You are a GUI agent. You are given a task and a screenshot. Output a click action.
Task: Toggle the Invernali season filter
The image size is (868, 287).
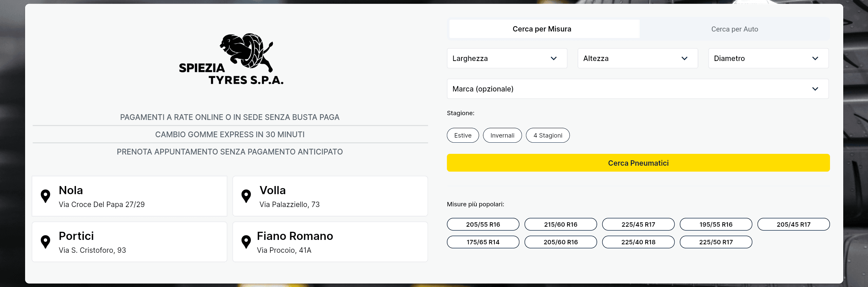[x=502, y=136]
